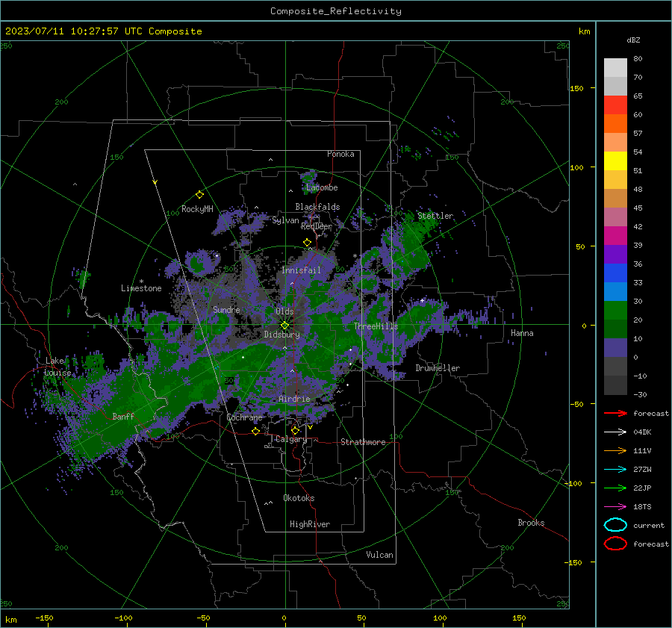
Task: Click the Sylvan label
Action: [285, 220]
